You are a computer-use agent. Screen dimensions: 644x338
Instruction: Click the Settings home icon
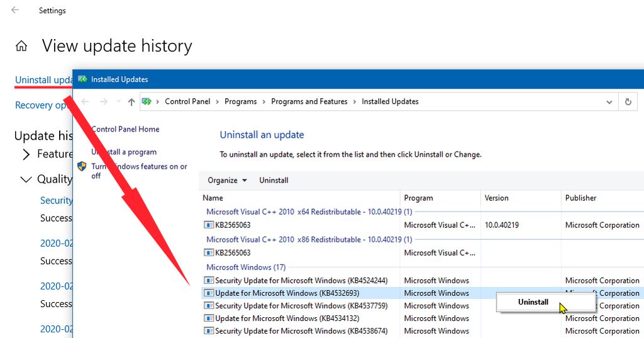tap(21, 46)
